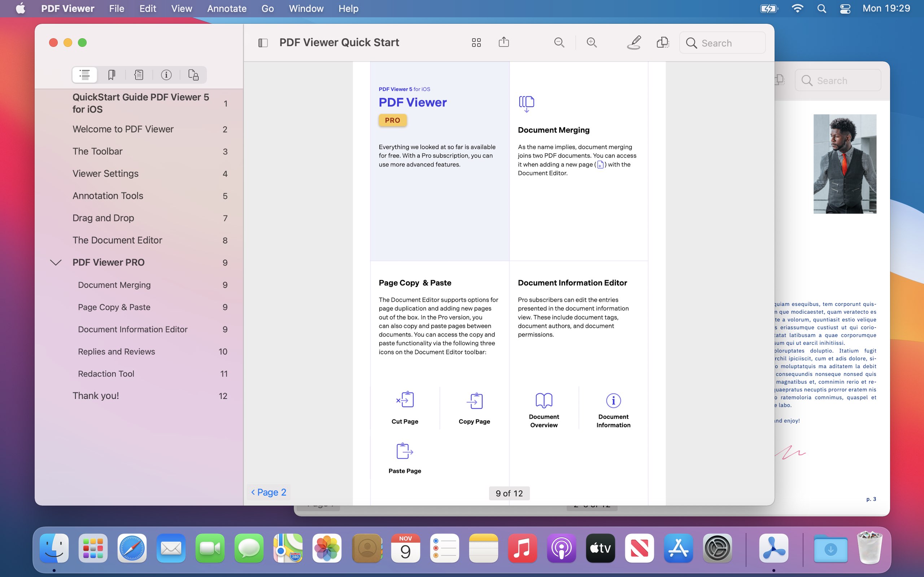Viewport: 924px width, 577px height.
Task: Expand the Annotation Tools tree item
Action: [56, 195]
